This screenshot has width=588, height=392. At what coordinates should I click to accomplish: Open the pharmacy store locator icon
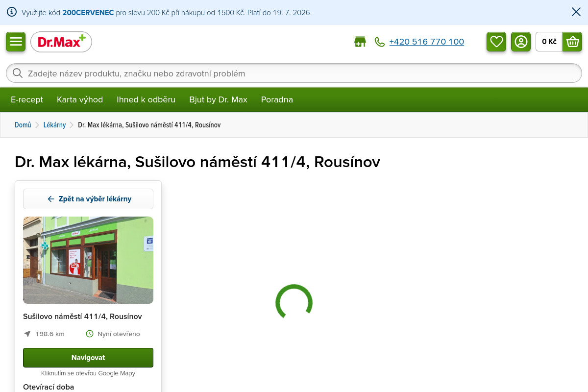[x=360, y=42]
